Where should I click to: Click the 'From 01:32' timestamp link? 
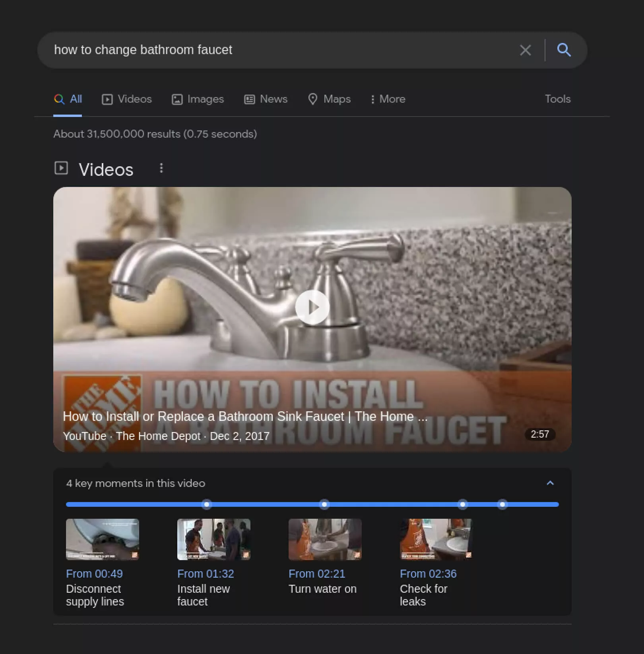pos(206,574)
